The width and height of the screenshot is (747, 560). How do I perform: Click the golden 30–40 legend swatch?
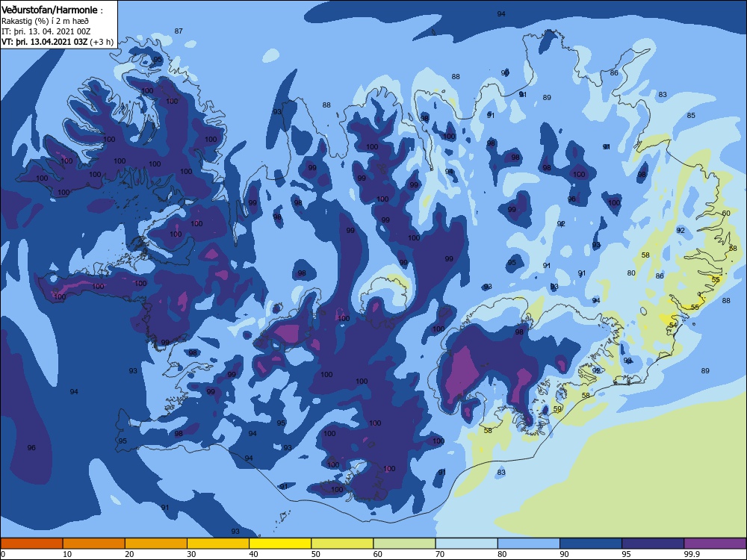pos(218,544)
